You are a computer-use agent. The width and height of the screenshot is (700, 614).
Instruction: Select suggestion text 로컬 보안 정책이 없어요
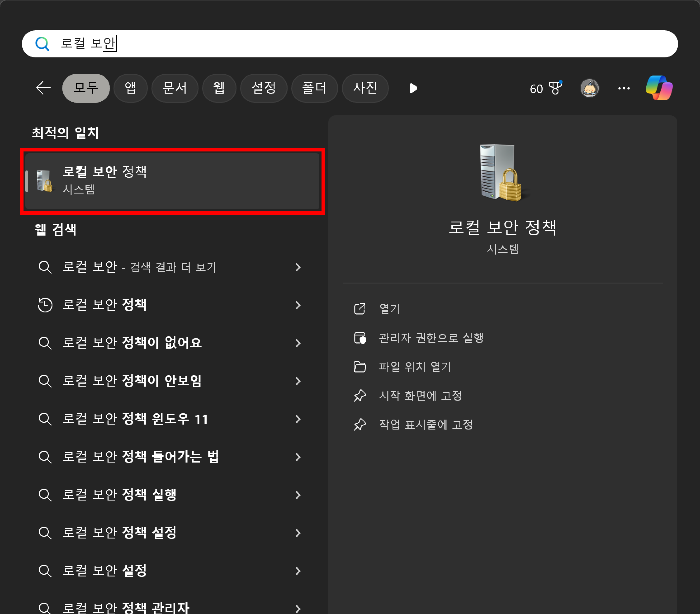[132, 343]
